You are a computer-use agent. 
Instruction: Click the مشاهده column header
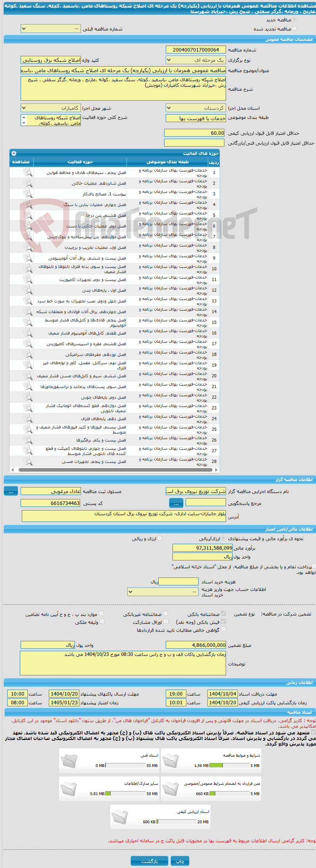[21, 162]
